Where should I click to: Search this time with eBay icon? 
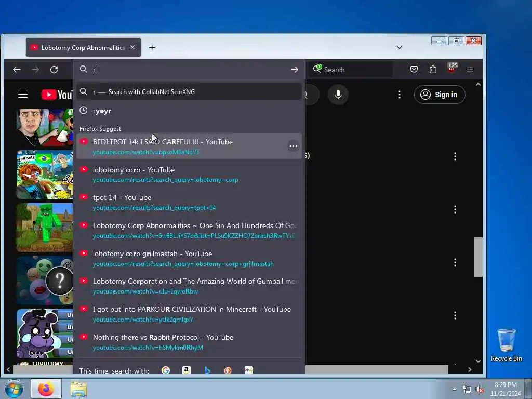(x=249, y=370)
